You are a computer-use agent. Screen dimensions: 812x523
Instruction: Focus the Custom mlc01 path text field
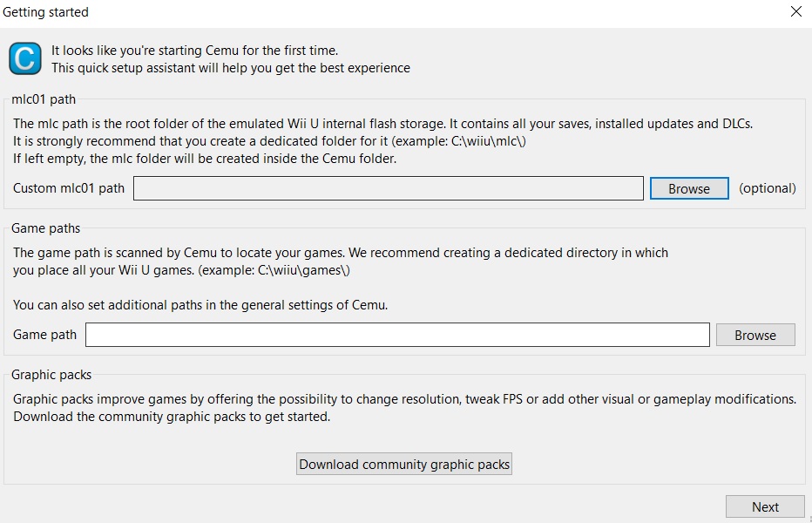point(388,188)
